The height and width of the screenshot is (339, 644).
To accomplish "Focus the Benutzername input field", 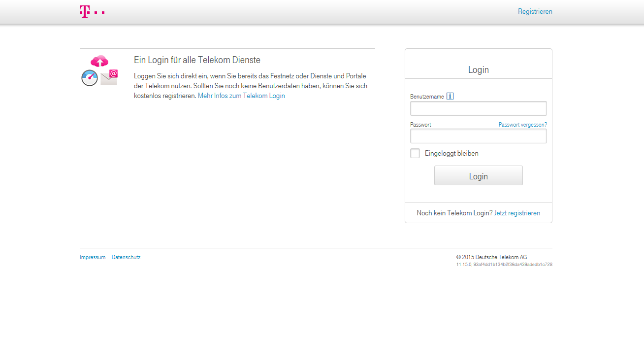I will coord(479,108).
